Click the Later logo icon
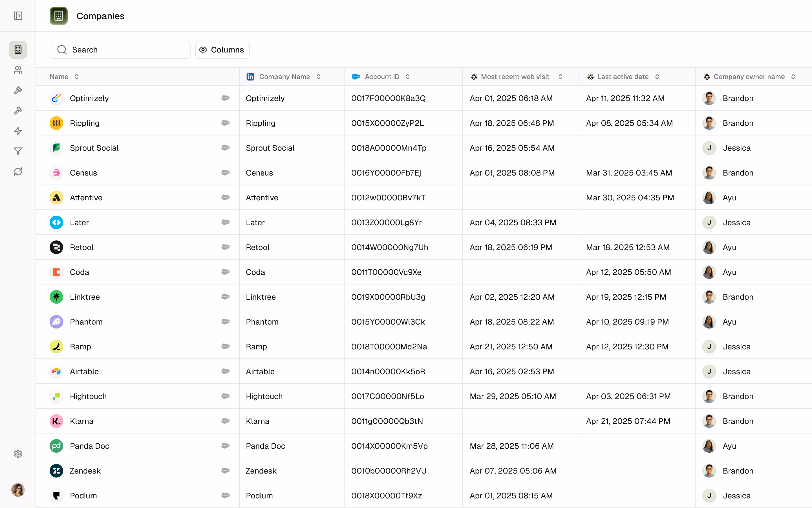 (56, 222)
